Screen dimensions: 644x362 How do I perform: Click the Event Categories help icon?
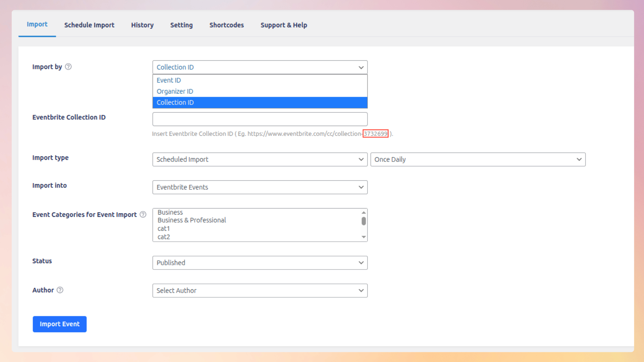click(x=143, y=215)
